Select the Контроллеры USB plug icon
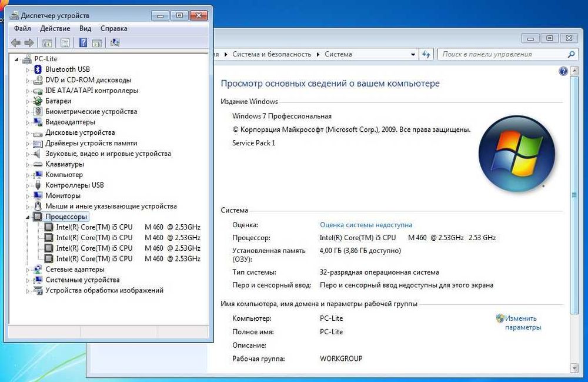 [38, 185]
